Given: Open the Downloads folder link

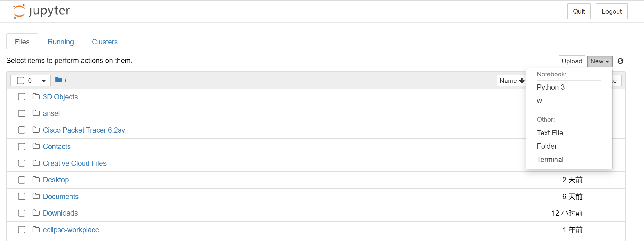Looking at the screenshot, I should pyautogui.click(x=60, y=213).
